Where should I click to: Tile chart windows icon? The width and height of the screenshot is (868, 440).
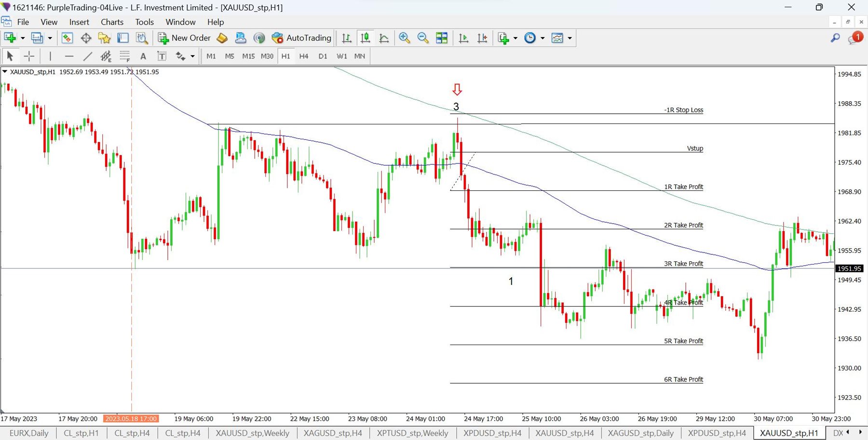click(442, 38)
